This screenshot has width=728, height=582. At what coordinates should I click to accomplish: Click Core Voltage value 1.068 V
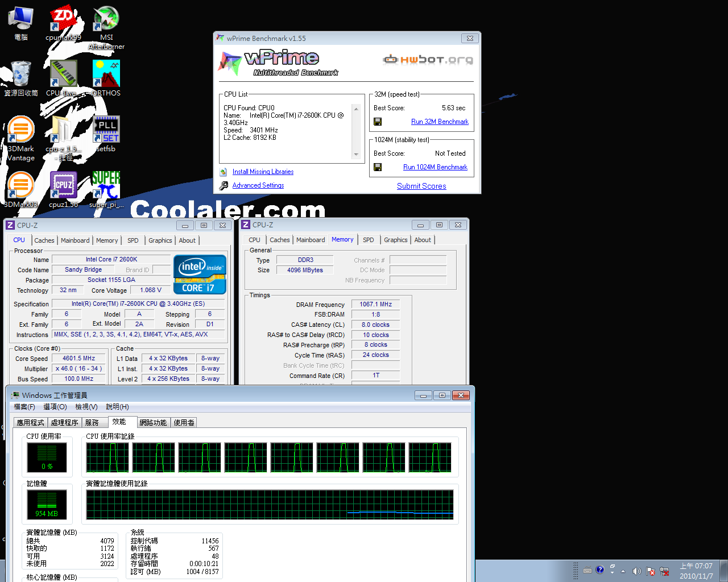(151, 290)
